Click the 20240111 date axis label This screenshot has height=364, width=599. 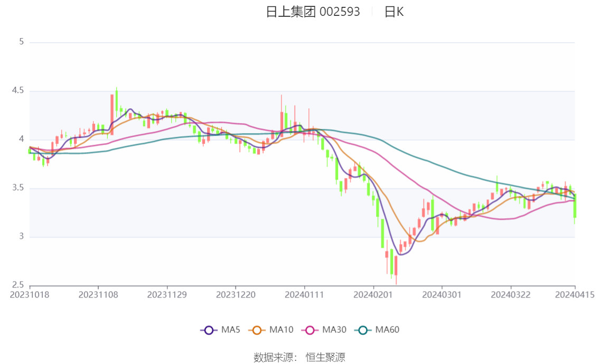[x=304, y=295]
